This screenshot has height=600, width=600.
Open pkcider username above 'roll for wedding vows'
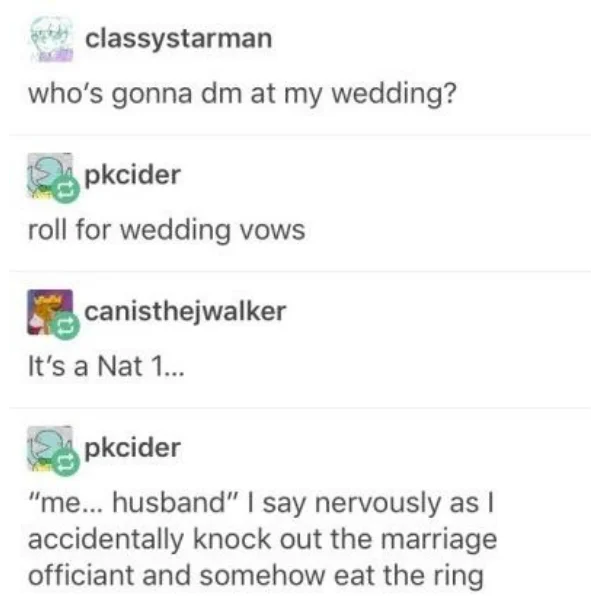pos(132,176)
